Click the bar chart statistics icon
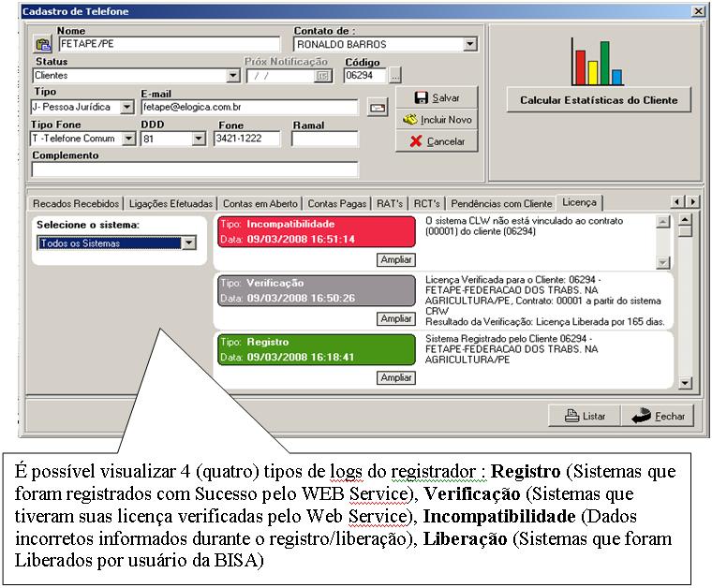Screen dimensions: 712x588 tap(598, 64)
